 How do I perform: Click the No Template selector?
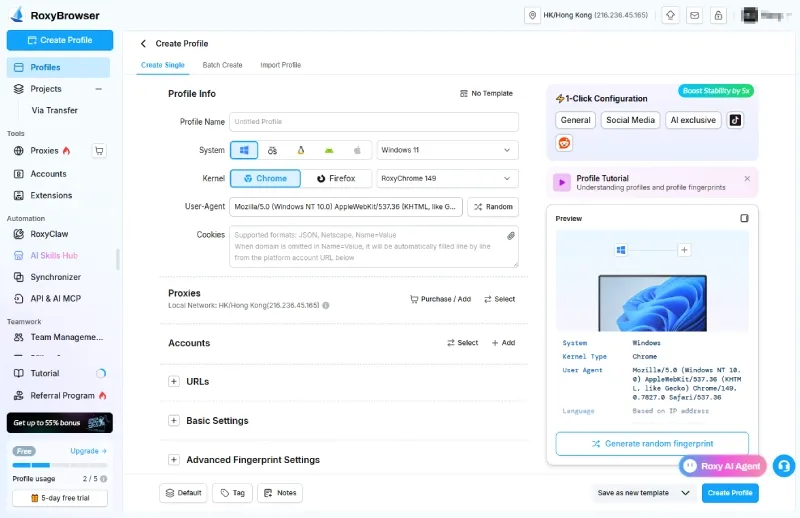point(486,93)
